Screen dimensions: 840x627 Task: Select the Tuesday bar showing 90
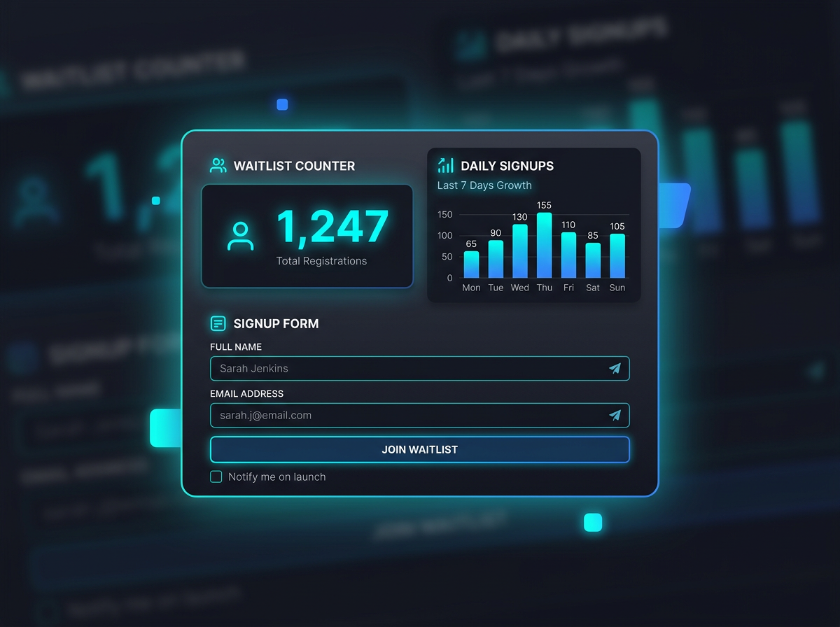pyautogui.click(x=496, y=259)
